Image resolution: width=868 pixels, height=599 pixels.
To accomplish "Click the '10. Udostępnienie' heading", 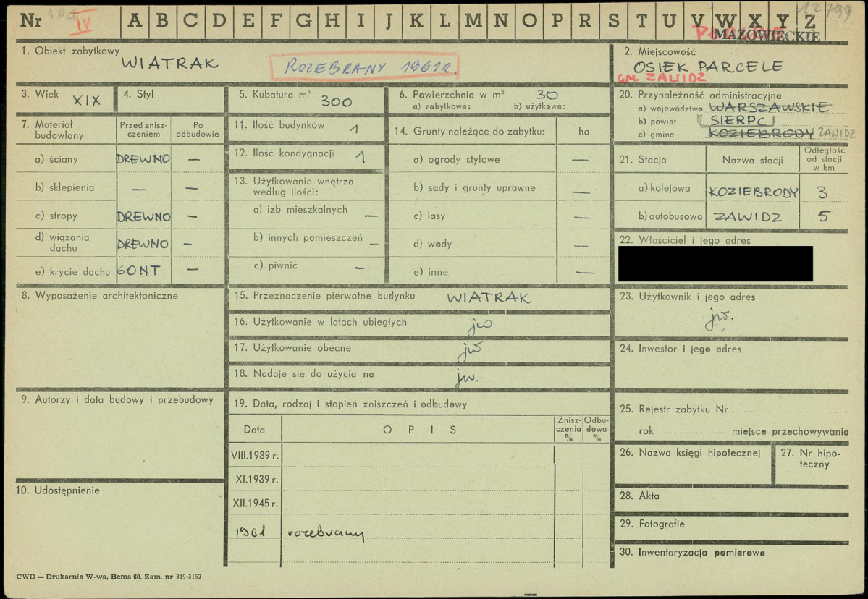I will [x=58, y=490].
